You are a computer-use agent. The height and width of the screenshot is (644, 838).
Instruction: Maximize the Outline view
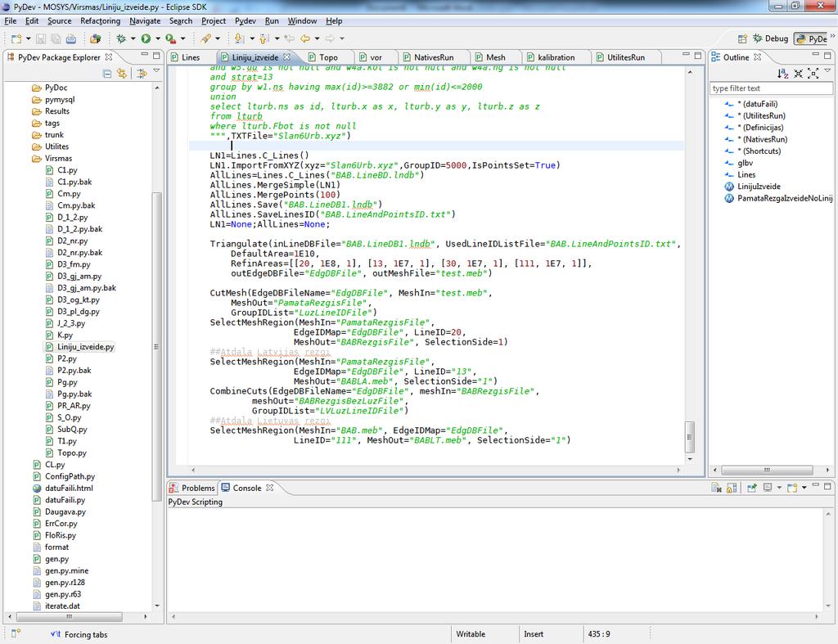point(827,55)
